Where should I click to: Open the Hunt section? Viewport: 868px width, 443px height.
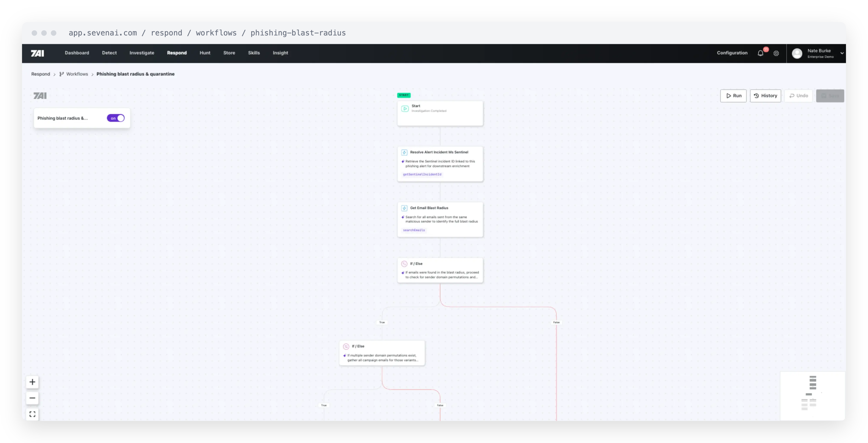(205, 53)
